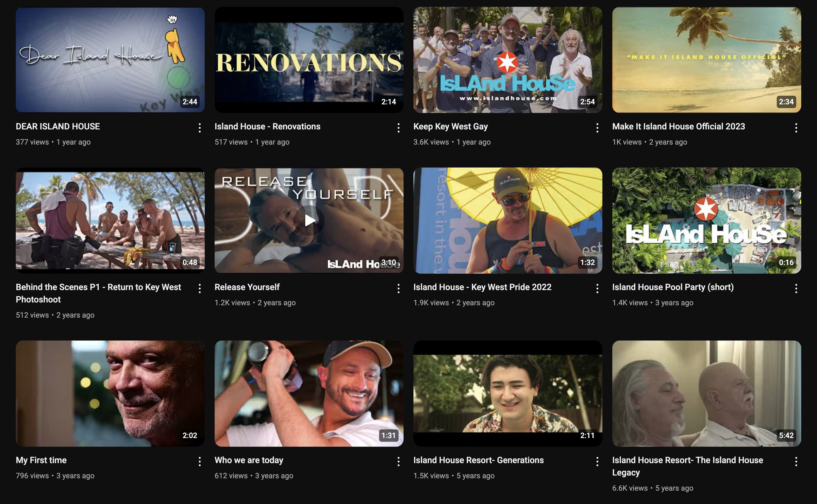Click Island House Pool Party (short) title

tap(673, 287)
